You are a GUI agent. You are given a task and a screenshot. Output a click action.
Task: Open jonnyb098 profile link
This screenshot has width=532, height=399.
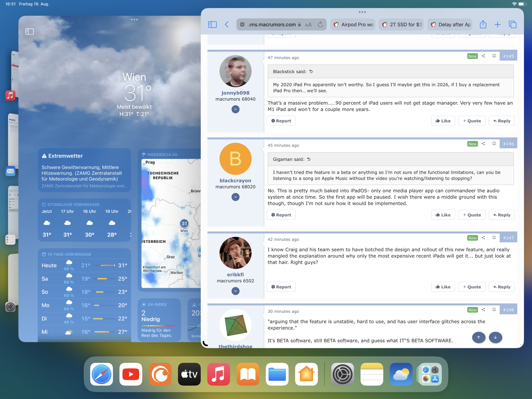pyautogui.click(x=235, y=93)
